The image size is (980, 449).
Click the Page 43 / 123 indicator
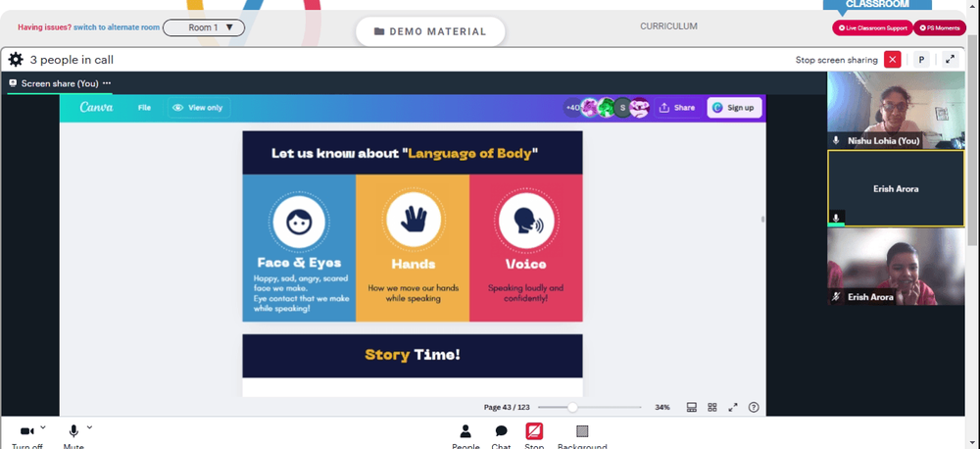coord(507,407)
